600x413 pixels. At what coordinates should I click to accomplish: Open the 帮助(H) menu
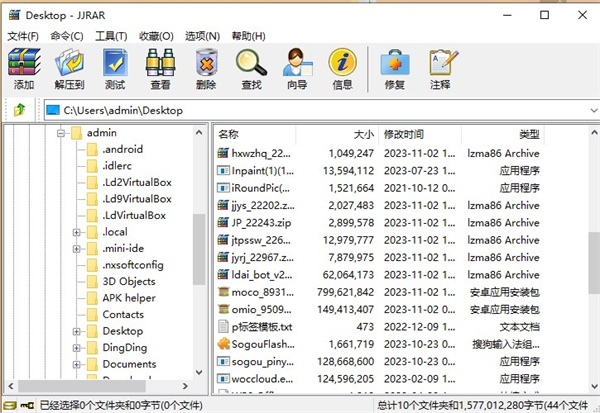tap(248, 36)
